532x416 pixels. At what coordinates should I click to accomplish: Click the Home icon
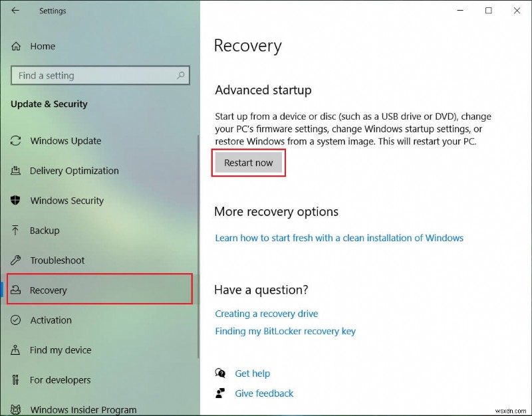pos(15,46)
